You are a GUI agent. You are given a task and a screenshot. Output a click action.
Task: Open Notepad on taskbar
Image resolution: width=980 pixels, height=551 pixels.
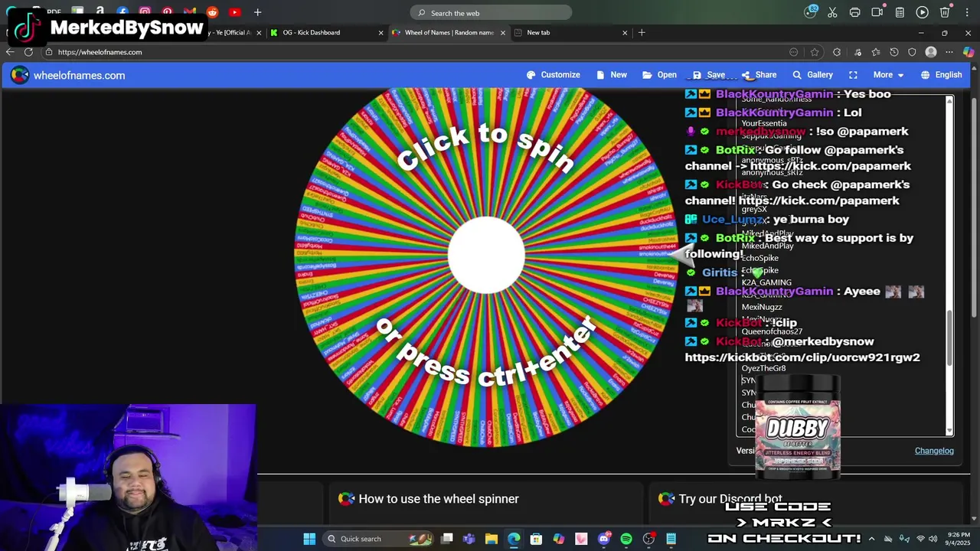(x=671, y=539)
